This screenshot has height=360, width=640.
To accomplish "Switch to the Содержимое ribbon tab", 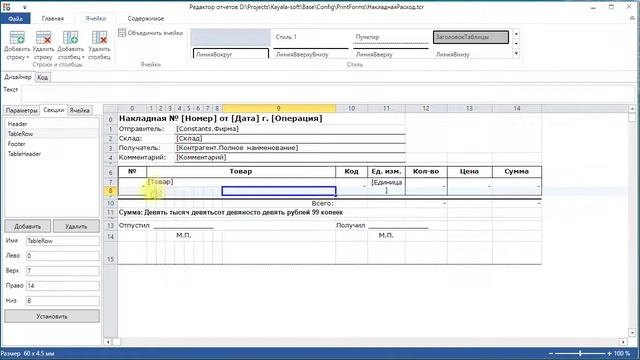I will pos(146,19).
